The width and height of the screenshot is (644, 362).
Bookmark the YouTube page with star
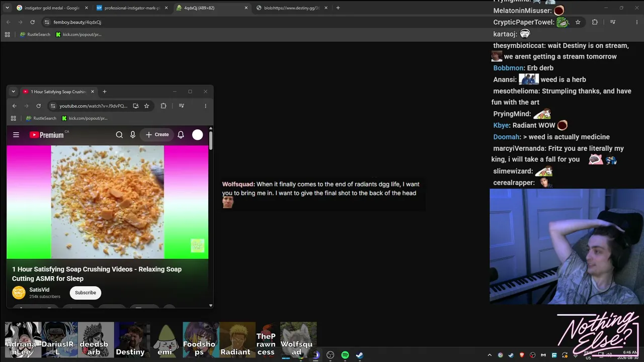point(146,106)
